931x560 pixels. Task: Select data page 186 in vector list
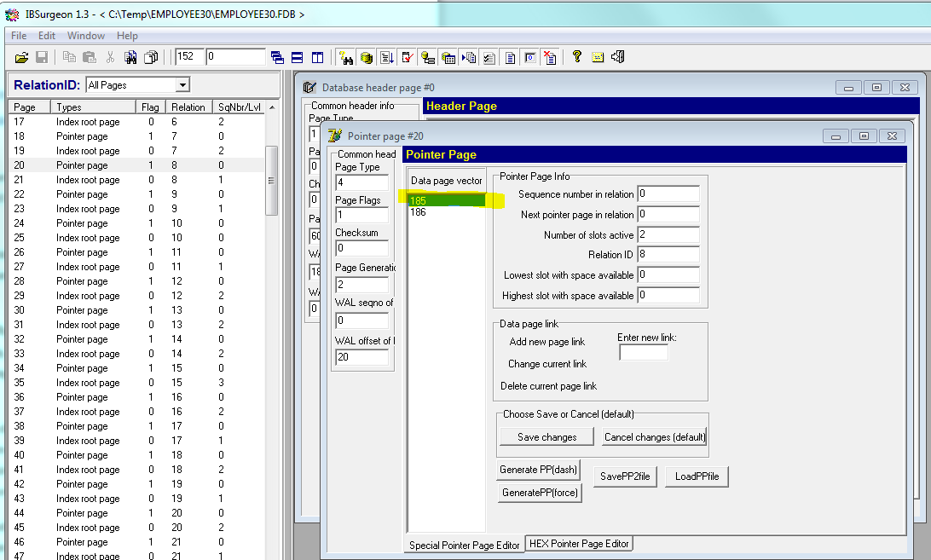coord(418,212)
